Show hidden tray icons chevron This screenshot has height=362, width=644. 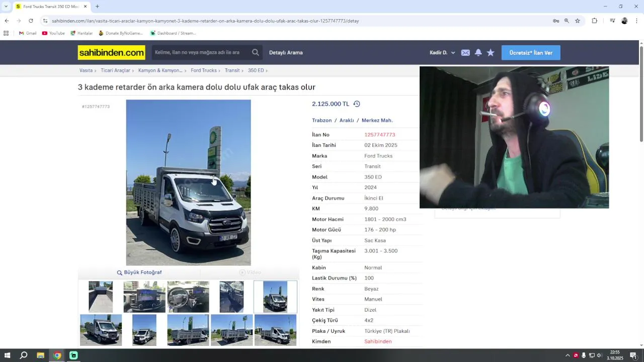coord(568,355)
